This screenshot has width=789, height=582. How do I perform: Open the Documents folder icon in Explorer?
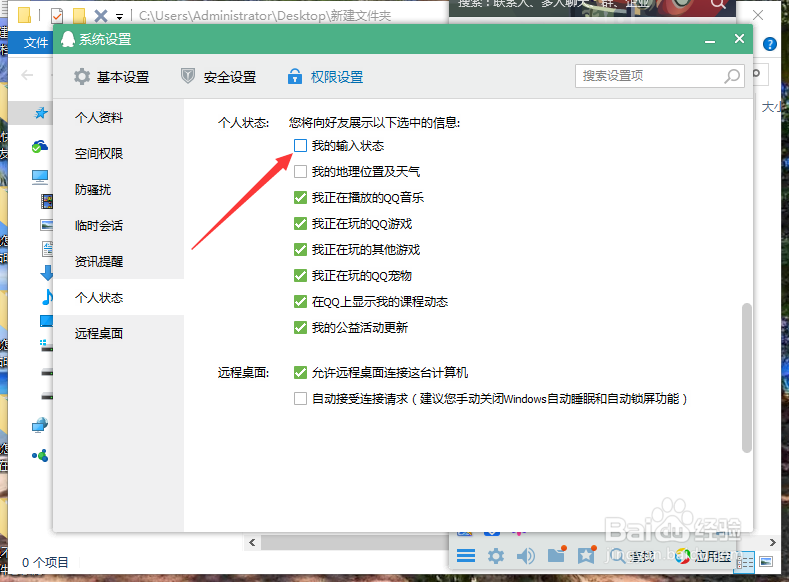click(47, 248)
